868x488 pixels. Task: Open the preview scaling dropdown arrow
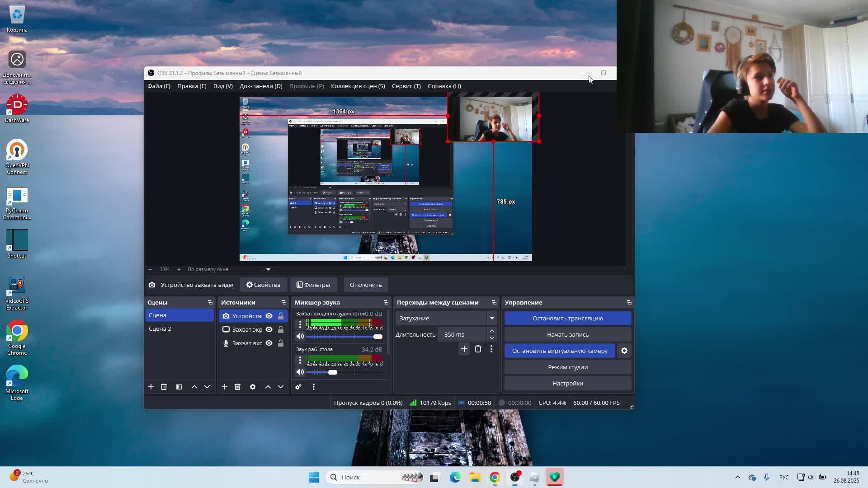(268, 269)
